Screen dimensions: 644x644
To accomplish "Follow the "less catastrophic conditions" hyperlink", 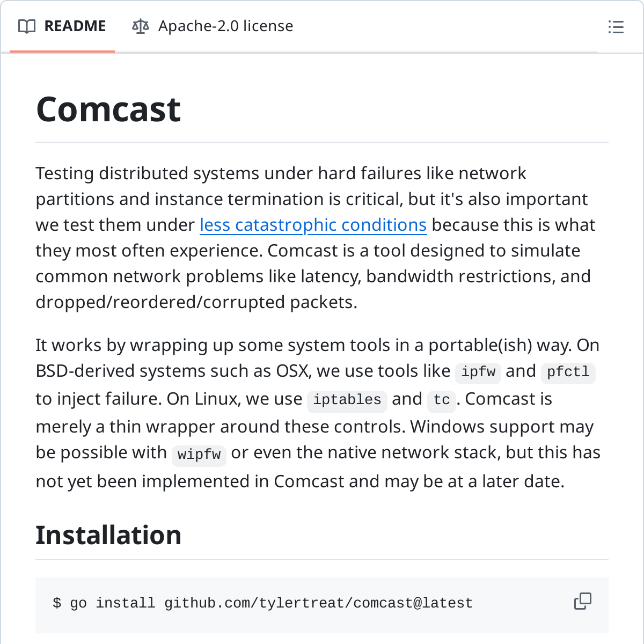I will pyautogui.click(x=313, y=225).
